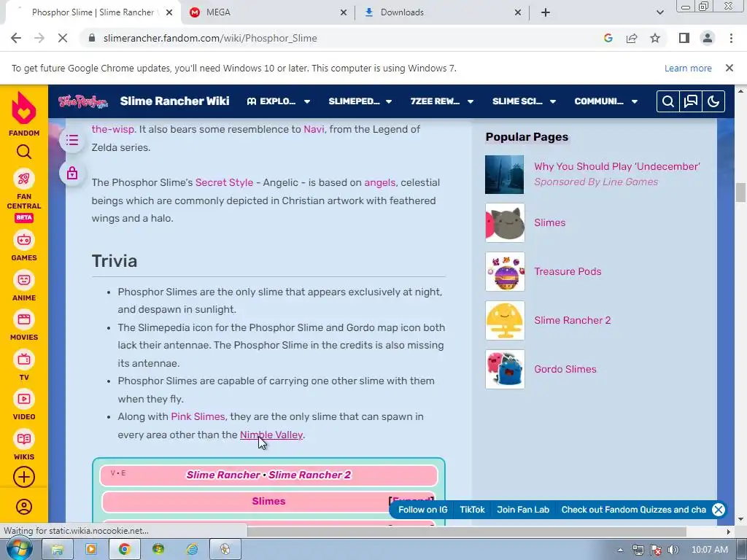Click the Slime Rancher wiki logo

[83, 101]
